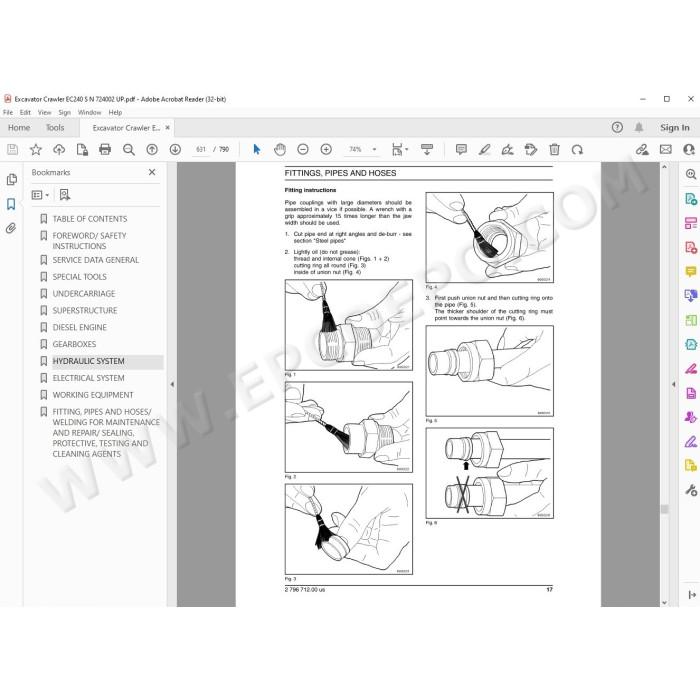The height and width of the screenshot is (700, 700).
Task: Open the Window menu
Action: 90,112
